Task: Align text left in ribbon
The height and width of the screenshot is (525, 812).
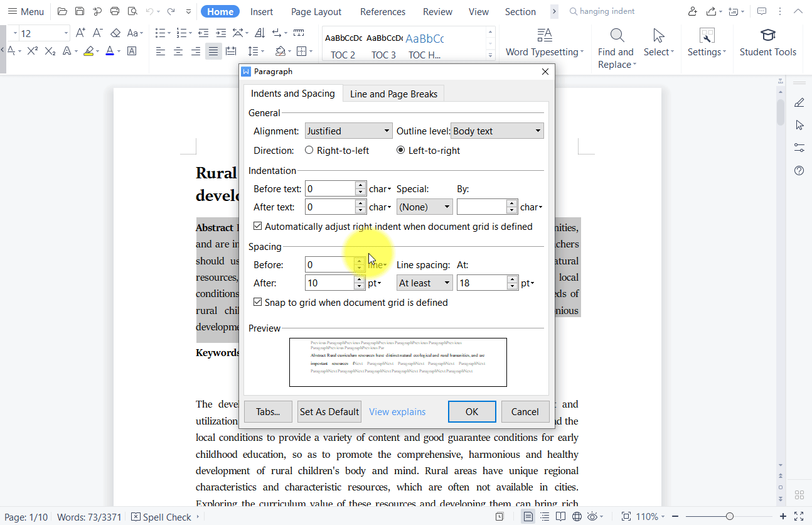Action: 161,51
